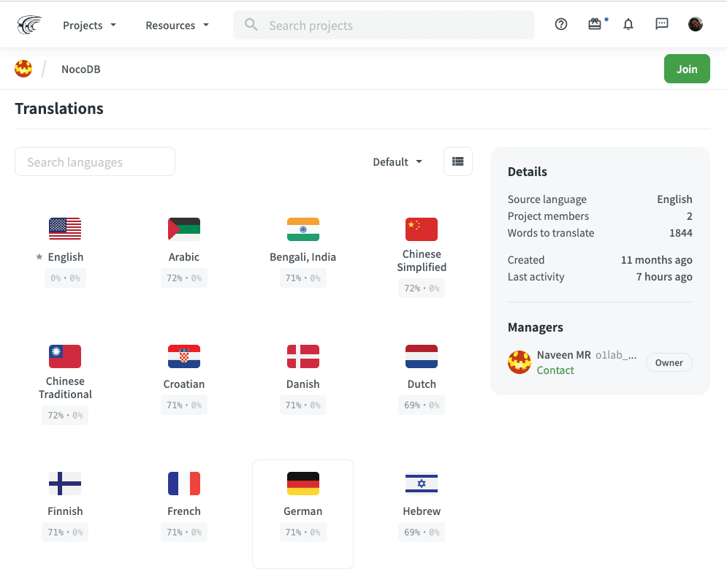Click your profile avatar
The height and width of the screenshot is (588, 727).
(x=695, y=24)
